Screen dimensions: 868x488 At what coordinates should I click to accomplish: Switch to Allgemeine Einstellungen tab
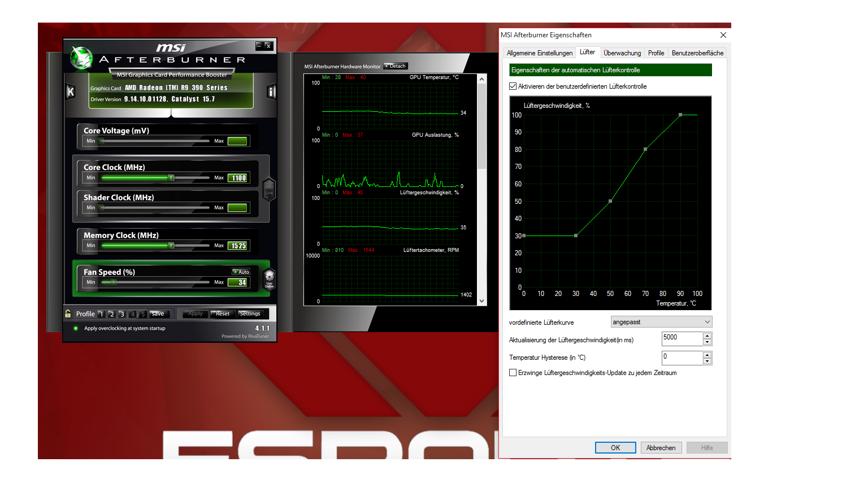540,53
